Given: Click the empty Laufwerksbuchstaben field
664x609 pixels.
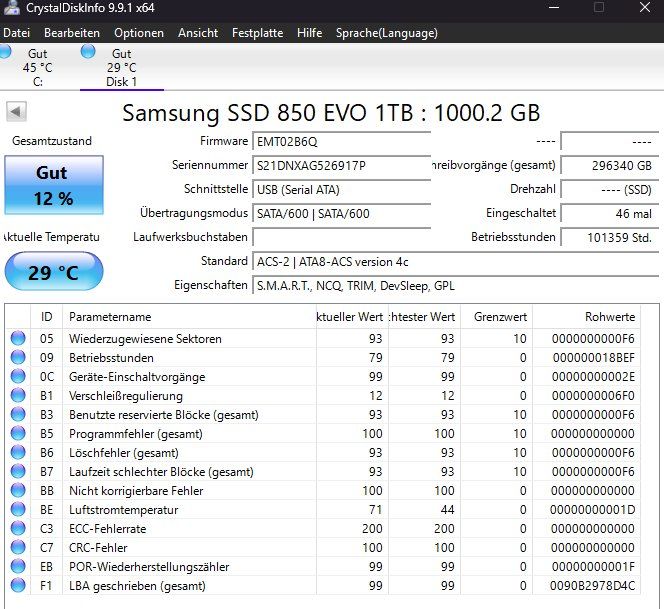Looking at the screenshot, I should [x=342, y=237].
